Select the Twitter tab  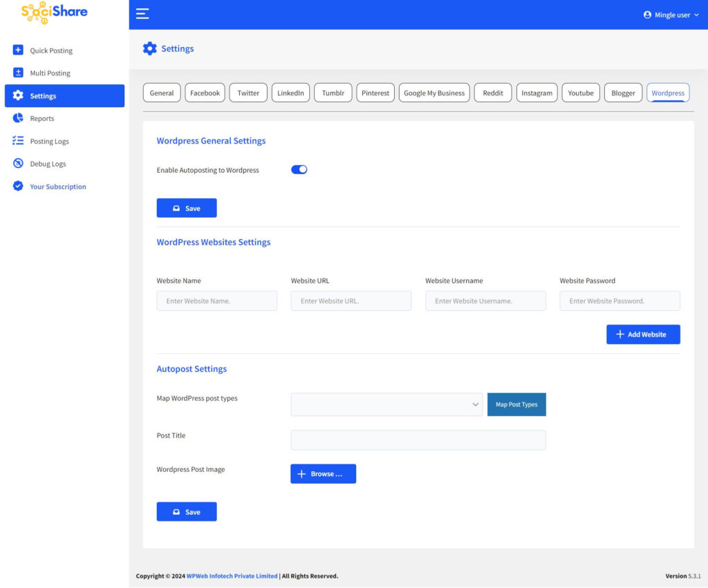point(248,93)
